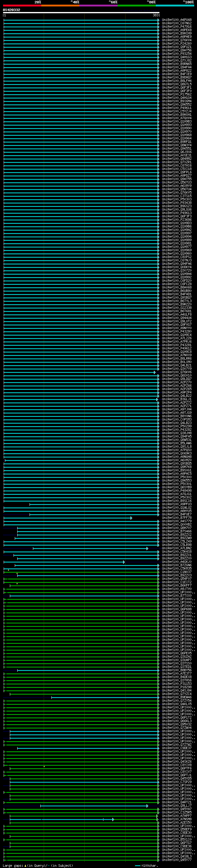Click the Large gaps legend text
197x868 pixels.
tap(38, 866)
